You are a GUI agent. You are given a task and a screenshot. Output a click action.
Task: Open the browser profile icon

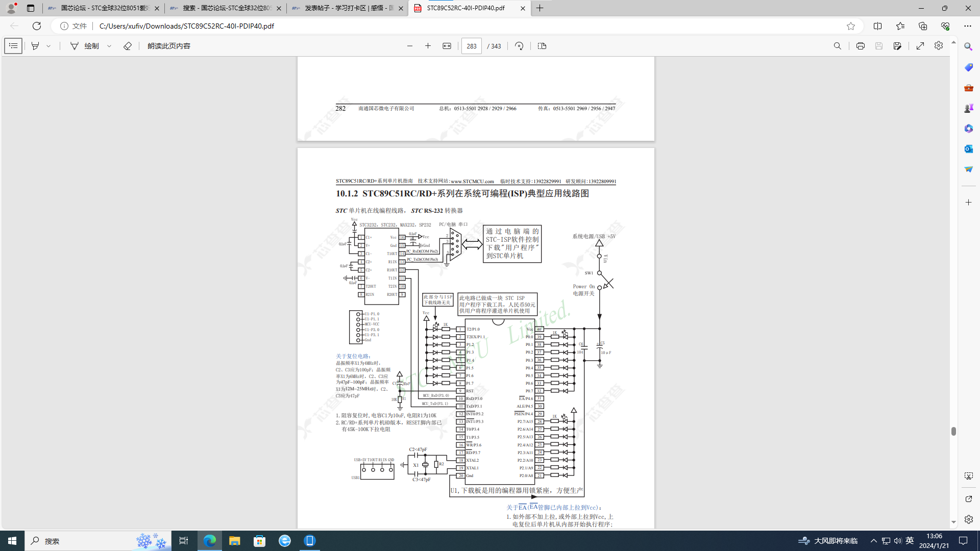tap(11, 8)
